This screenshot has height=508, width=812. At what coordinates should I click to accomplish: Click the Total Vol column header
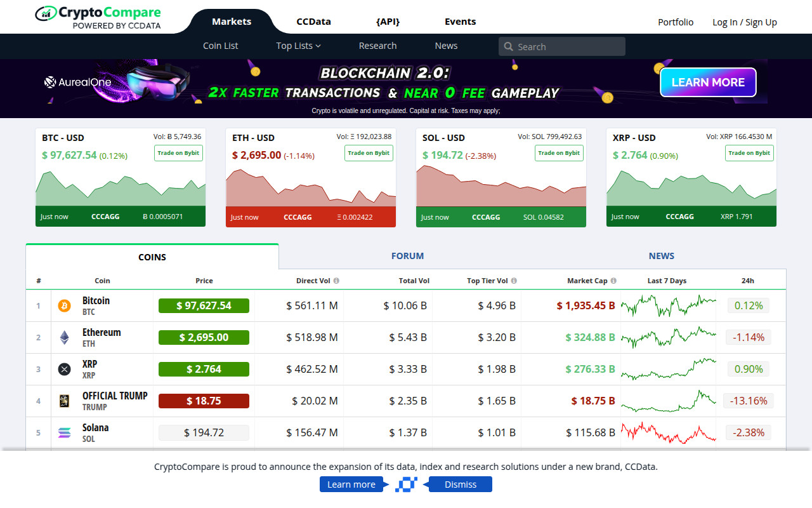click(x=414, y=281)
